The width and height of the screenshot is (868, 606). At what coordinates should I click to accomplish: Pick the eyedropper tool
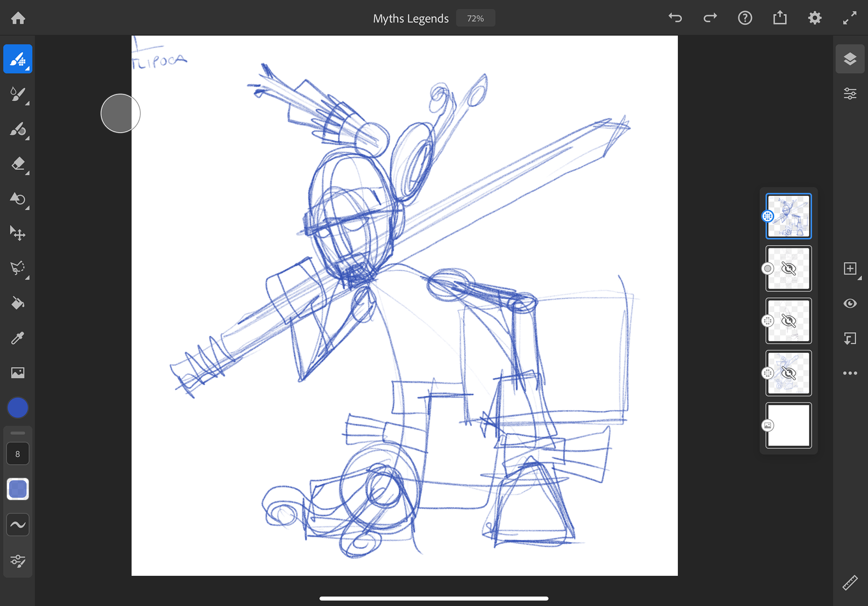coord(18,338)
